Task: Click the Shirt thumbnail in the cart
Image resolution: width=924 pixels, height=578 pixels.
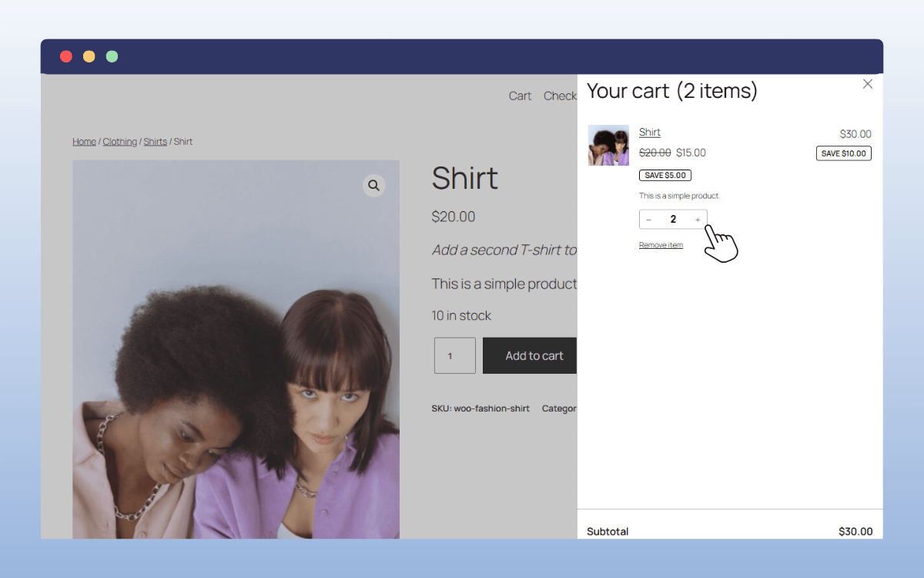Action: tap(608, 146)
